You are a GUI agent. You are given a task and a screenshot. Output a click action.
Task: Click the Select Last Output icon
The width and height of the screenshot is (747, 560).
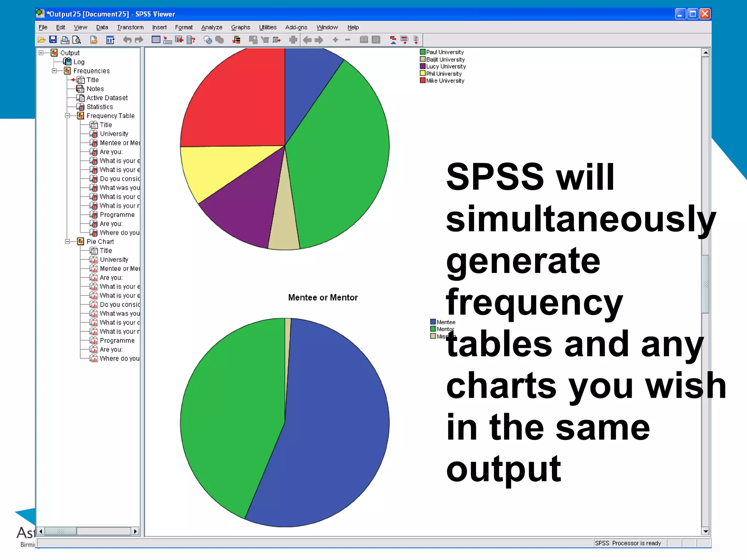coord(236,40)
